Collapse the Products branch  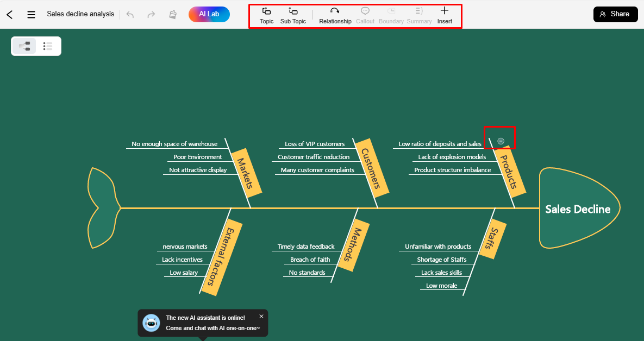pos(501,141)
